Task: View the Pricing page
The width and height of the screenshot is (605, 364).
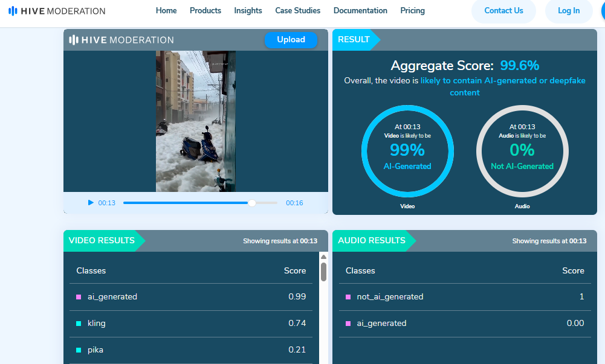Action: 412,11
